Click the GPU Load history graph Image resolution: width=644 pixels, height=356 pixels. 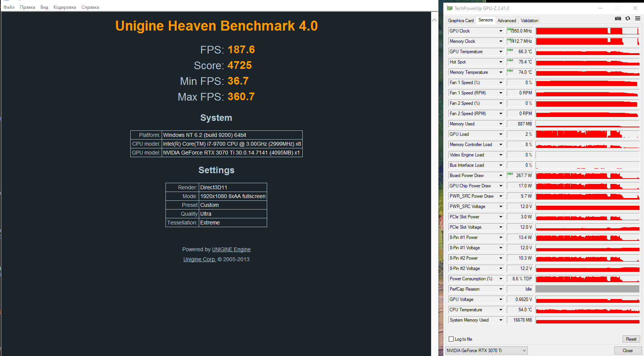coord(587,134)
